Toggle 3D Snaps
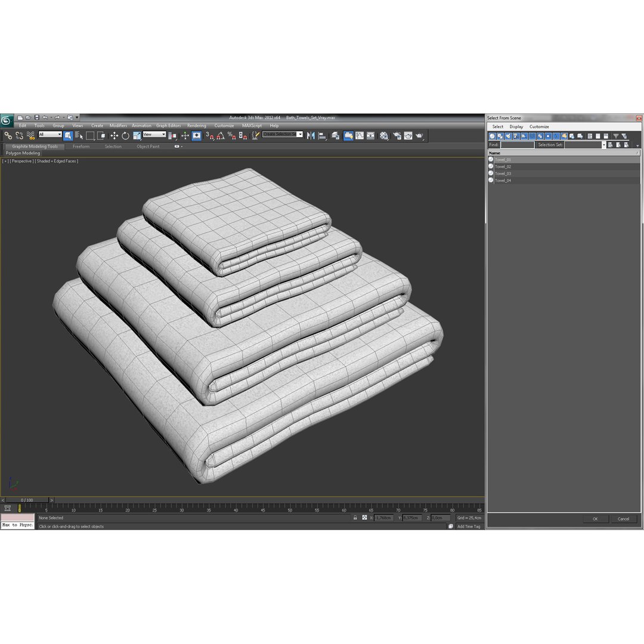Screen dimensions: 644x644 (209, 135)
